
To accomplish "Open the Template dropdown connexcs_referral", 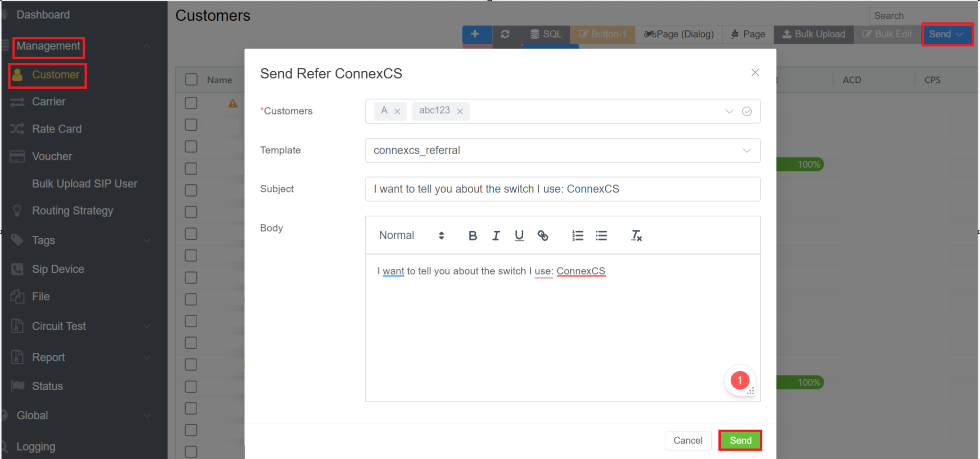I will (x=562, y=150).
